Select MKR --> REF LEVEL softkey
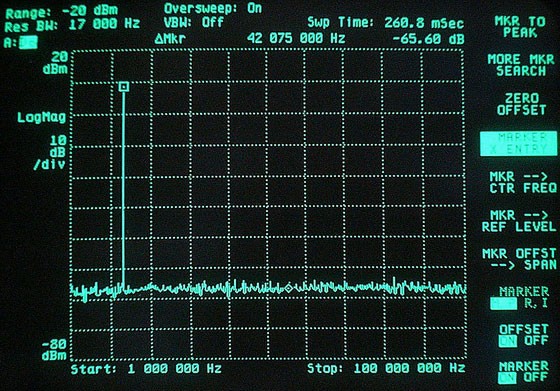 point(519,221)
